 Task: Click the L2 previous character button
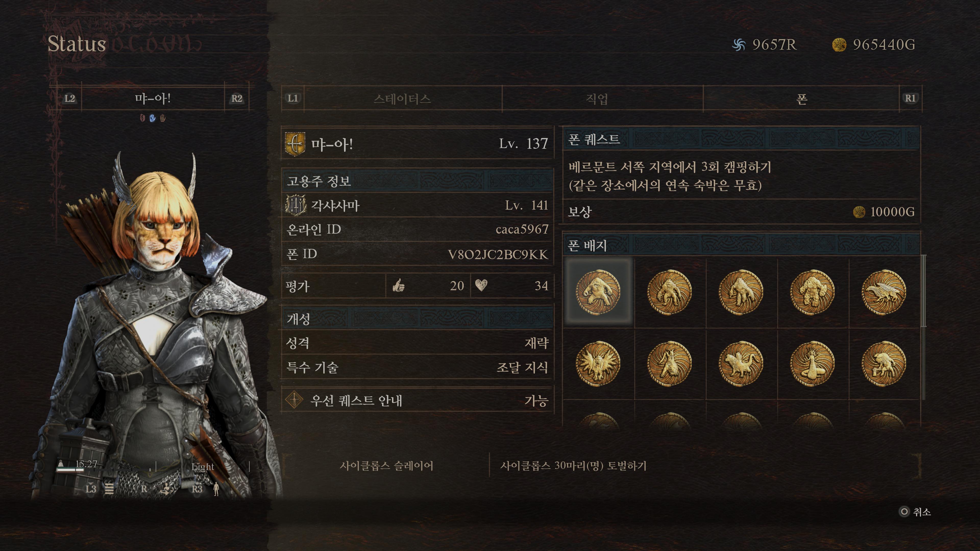(x=70, y=98)
